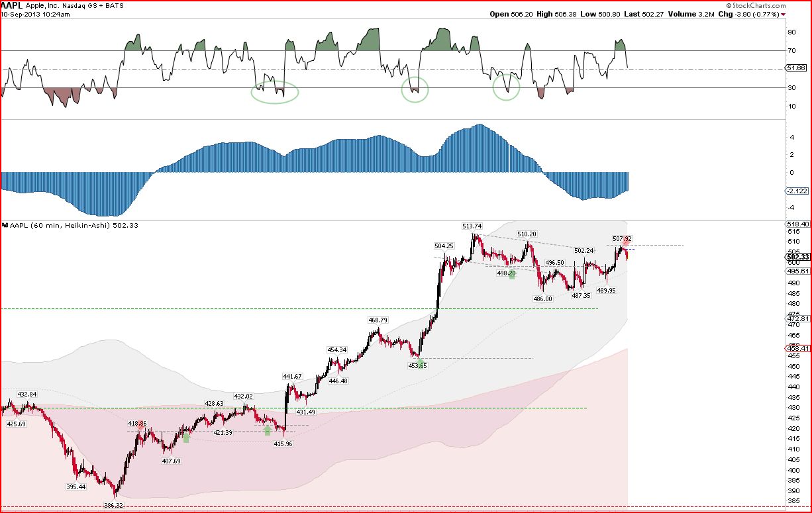Click the green up-arrow signal right of 407.69
The height and width of the screenshot is (513, 812).
(x=186, y=437)
